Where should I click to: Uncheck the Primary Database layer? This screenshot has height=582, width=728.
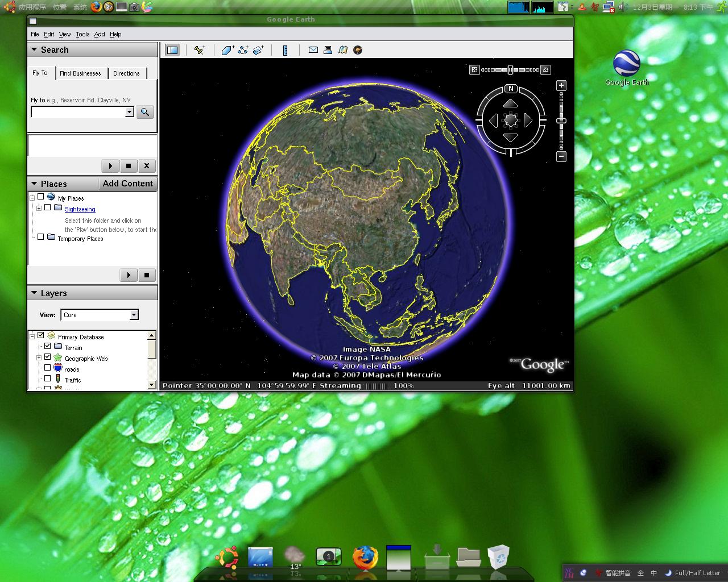pos(41,335)
